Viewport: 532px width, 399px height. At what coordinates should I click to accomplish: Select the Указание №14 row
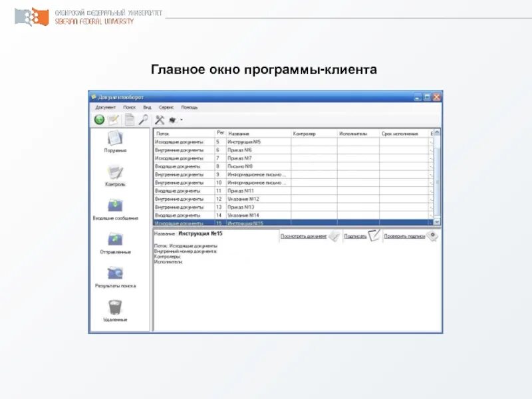(x=292, y=215)
